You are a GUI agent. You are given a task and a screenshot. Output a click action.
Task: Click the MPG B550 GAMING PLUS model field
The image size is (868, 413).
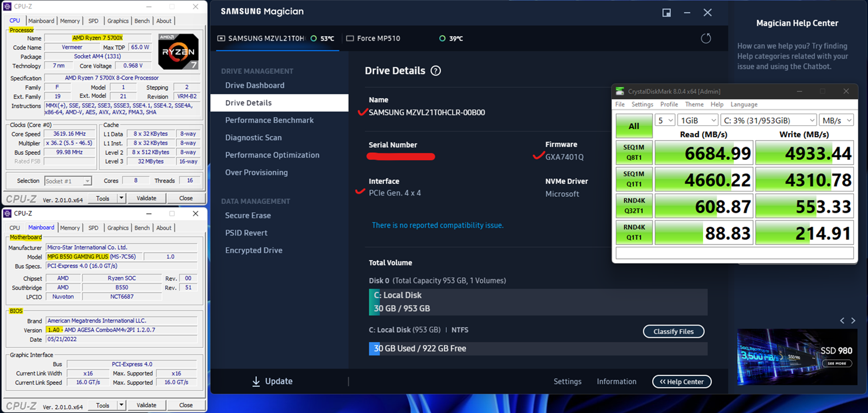93,257
